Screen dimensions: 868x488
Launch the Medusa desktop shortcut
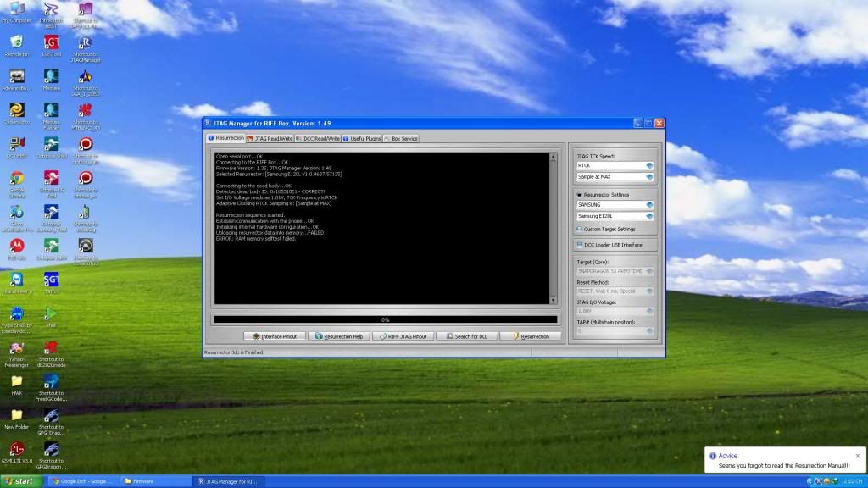click(x=51, y=80)
